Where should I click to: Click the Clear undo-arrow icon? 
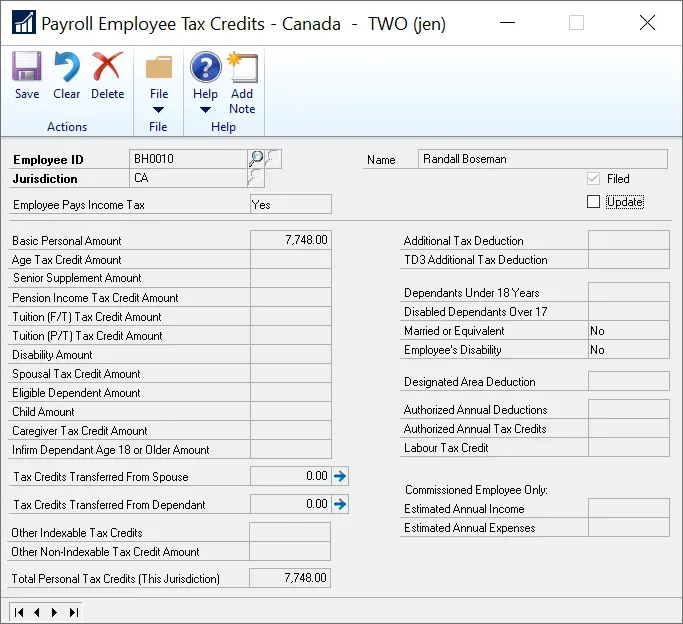67,69
